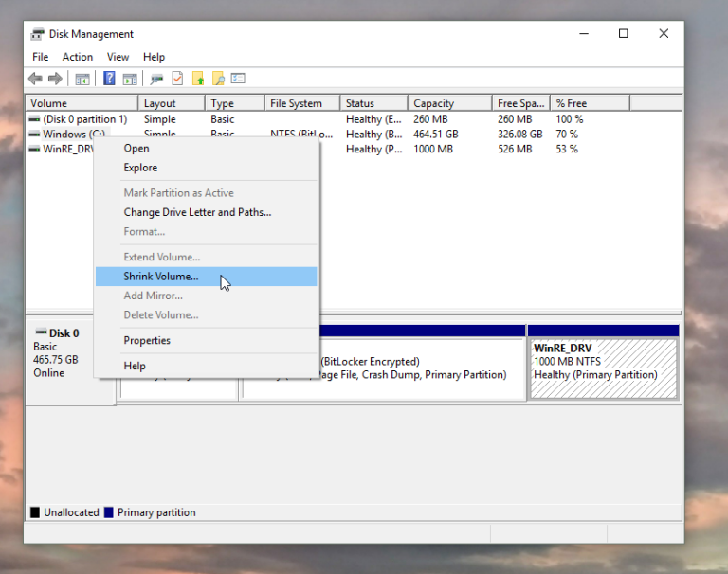Click the 326.08 GB free space cell
728x574 pixels.
[520, 135]
